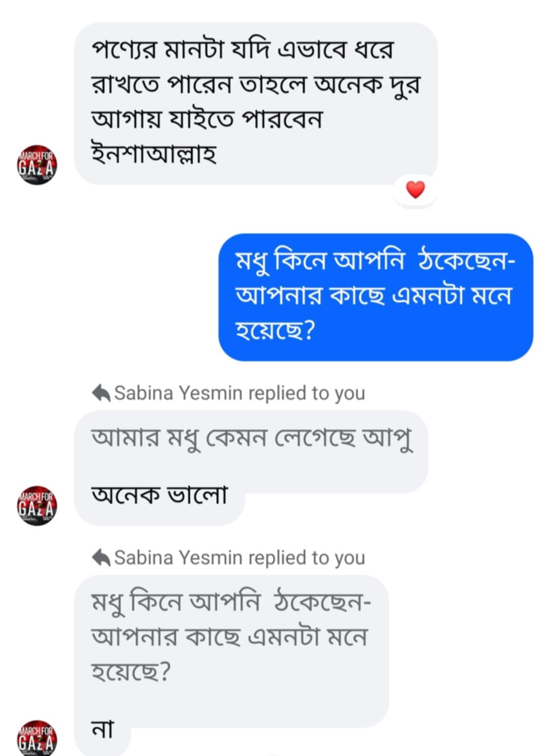Click the word "ইনশাআল্লাহ" in the first message
Viewport: 545px width, 756px height.
(154, 154)
